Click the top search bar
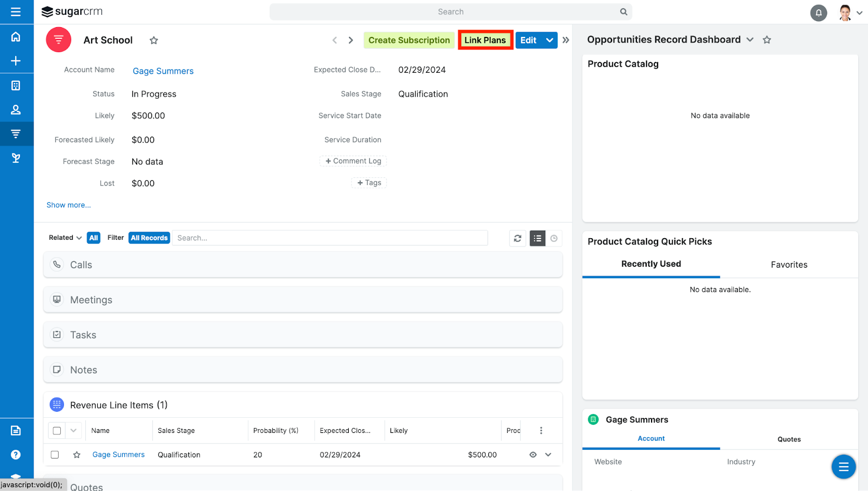Viewport: 868px width, 491px height. click(x=450, y=11)
